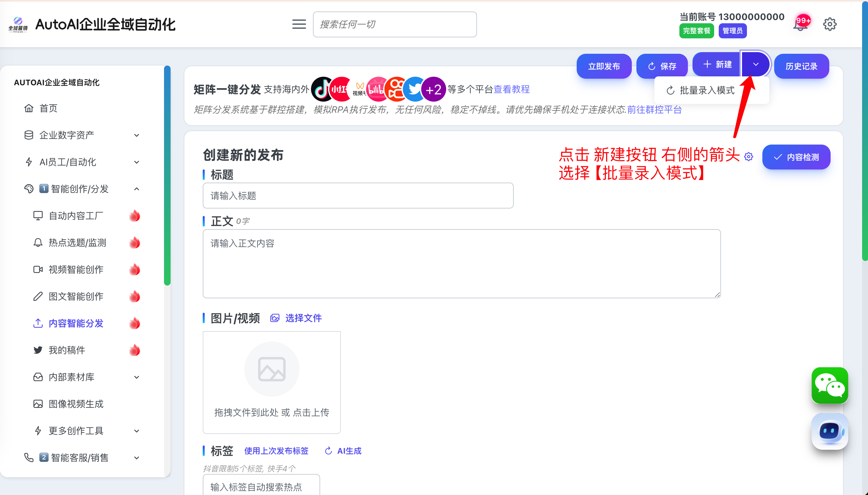Open the AI robot assistant icon
868x495 pixels.
(830, 431)
